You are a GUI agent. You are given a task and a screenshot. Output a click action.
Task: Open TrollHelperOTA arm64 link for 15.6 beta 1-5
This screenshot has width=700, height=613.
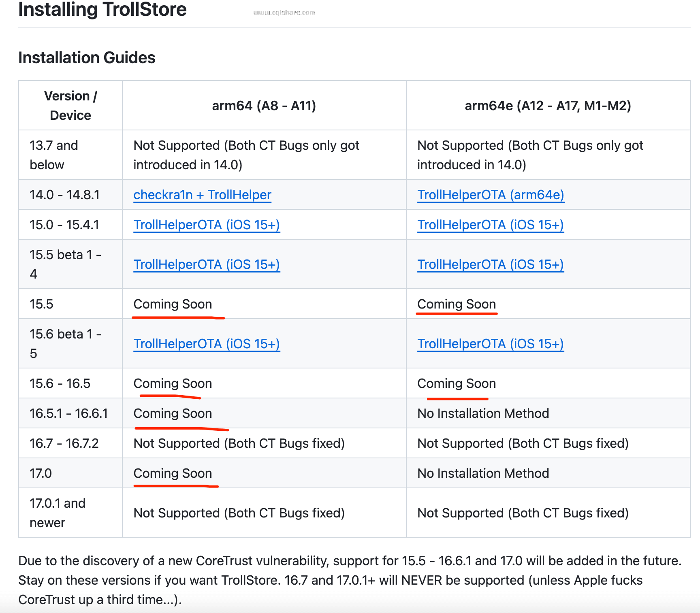[206, 344]
